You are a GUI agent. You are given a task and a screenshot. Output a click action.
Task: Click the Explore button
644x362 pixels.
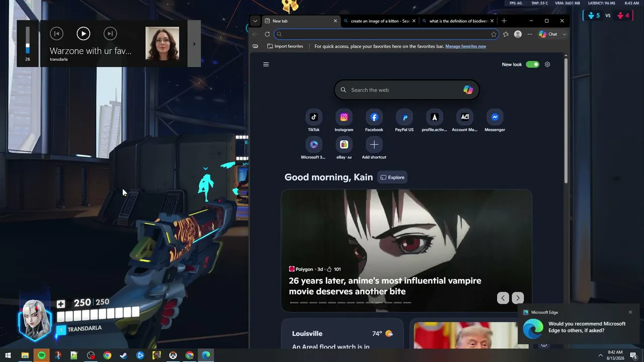[392, 177]
